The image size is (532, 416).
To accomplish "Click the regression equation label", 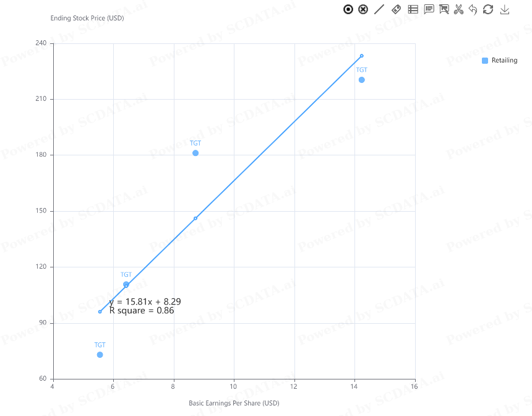I will [145, 301].
